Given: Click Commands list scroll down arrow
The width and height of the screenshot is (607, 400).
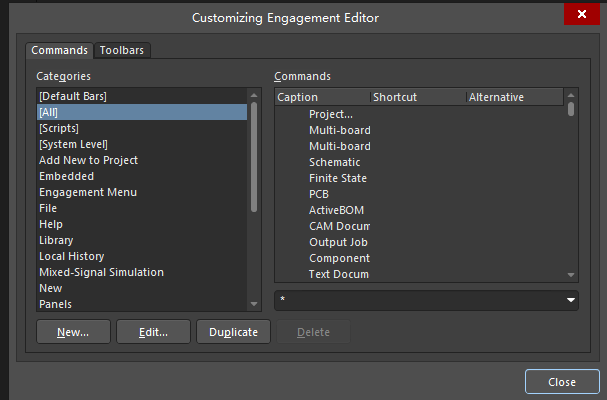Looking at the screenshot, I should (571, 275).
